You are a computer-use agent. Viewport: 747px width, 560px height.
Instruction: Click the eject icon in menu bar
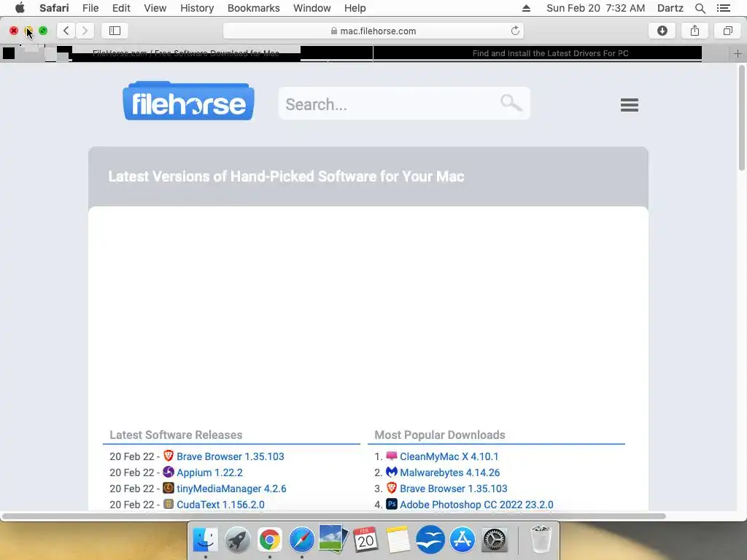[527, 8]
